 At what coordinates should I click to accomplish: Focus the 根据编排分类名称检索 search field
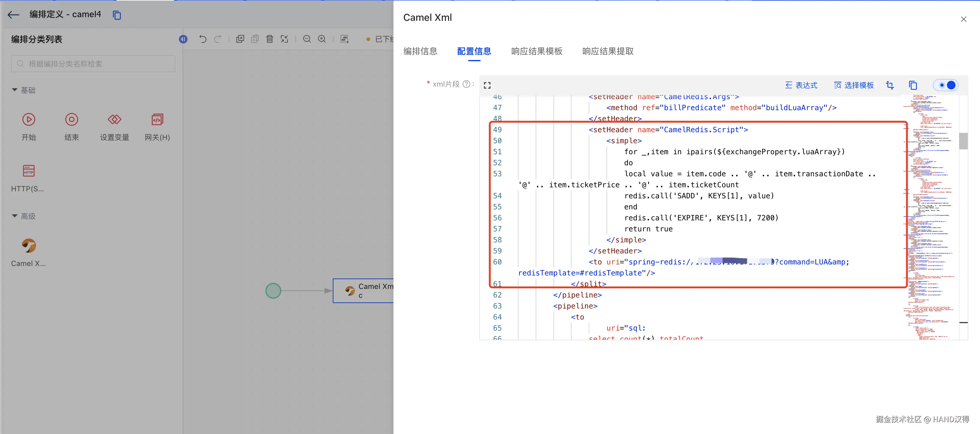93,64
